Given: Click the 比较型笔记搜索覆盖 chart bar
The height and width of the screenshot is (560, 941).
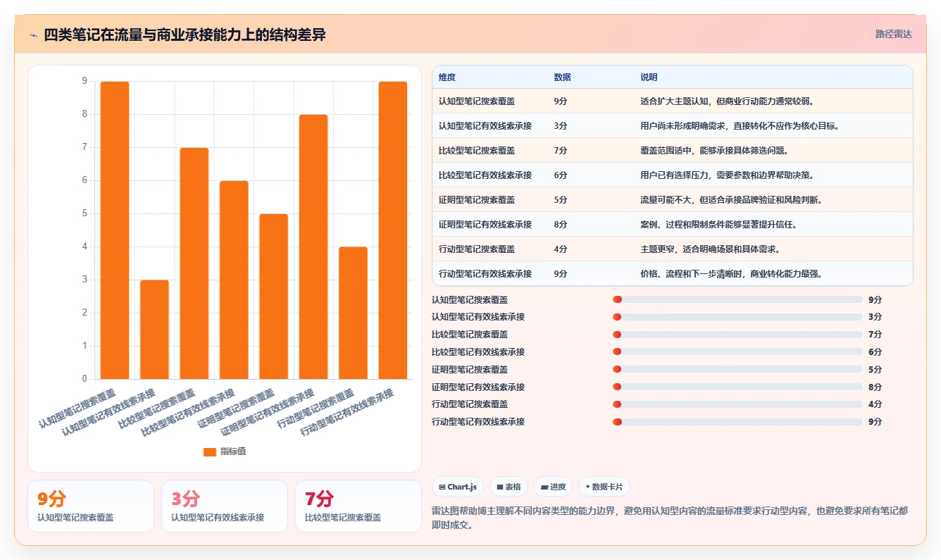Looking at the screenshot, I should pyautogui.click(x=194, y=263).
